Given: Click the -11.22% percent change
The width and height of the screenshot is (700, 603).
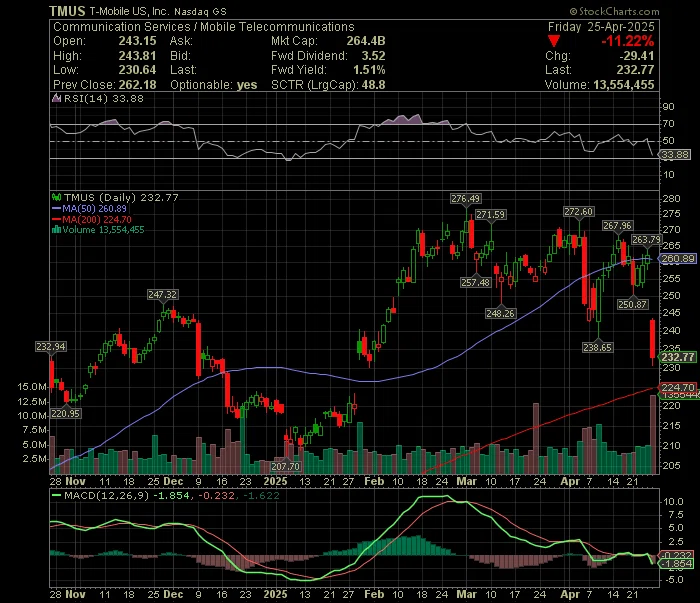Looking at the screenshot, I should (x=628, y=41).
